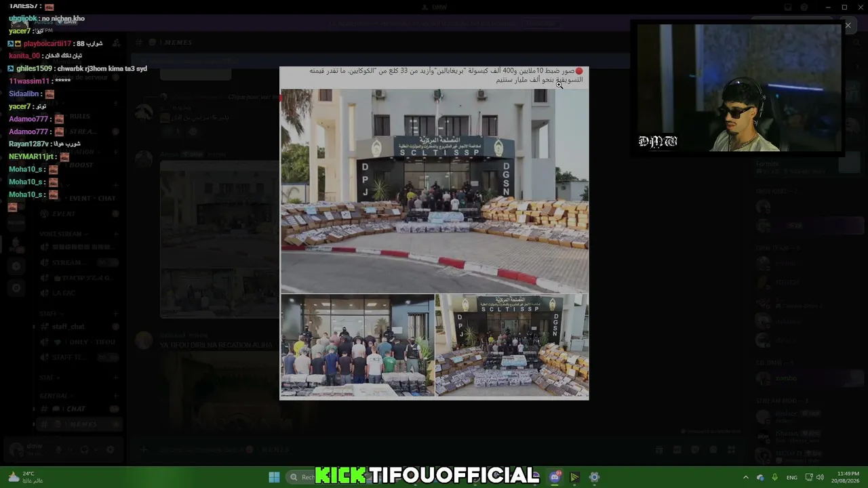Image resolution: width=868 pixels, height=488 pixels.
Task: Show hidden system tray icons
Action: click(746, 477)
